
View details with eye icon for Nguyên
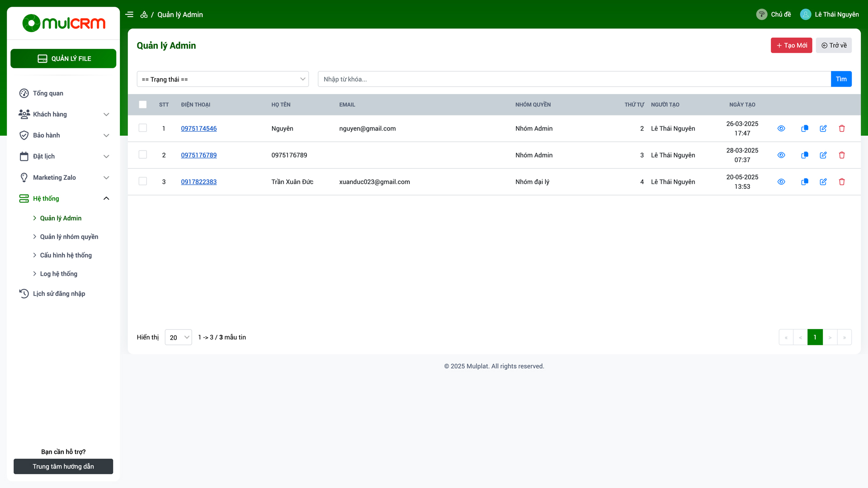[781, 128]
